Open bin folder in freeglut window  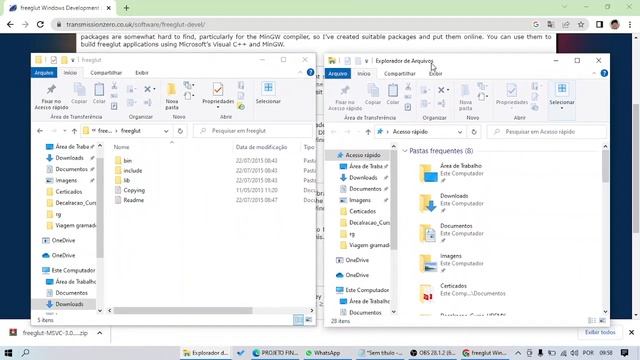127,161
